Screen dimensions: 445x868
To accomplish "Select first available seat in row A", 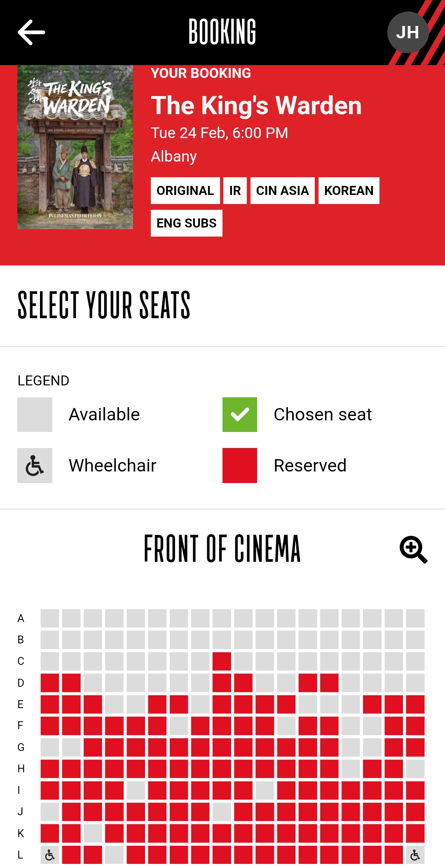I will (x=50, y=618).
